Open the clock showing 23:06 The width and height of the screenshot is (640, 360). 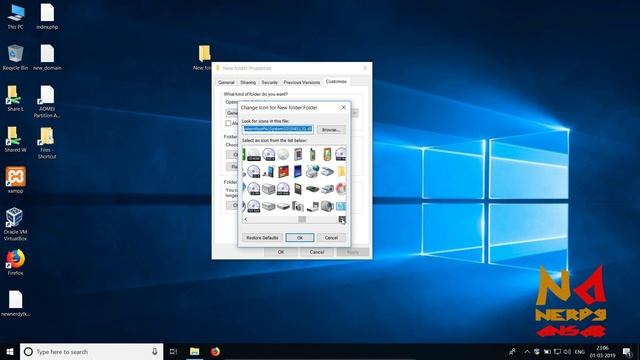point(602,351)
